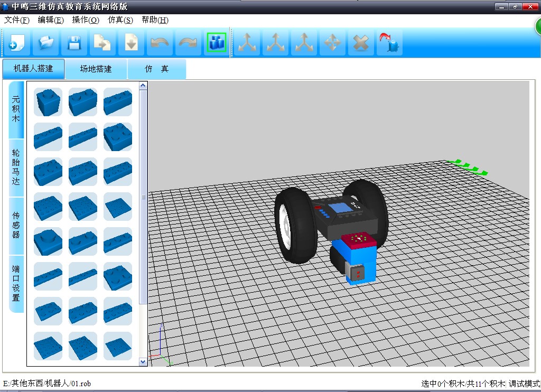The height and width of the screenshot is (392, 541).
Task: Click the file path E:/其他东西/机器人/01.rob
Action: [47, 384]
